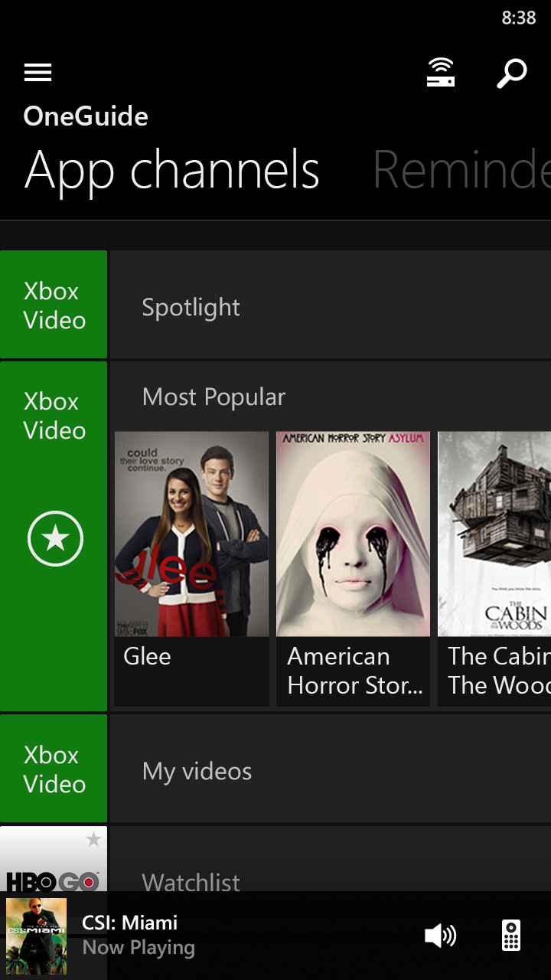The height and width of the screenshot is (980, 551).
Task: Open CSI: Miami Now Playing label
Action: point(139,935)
